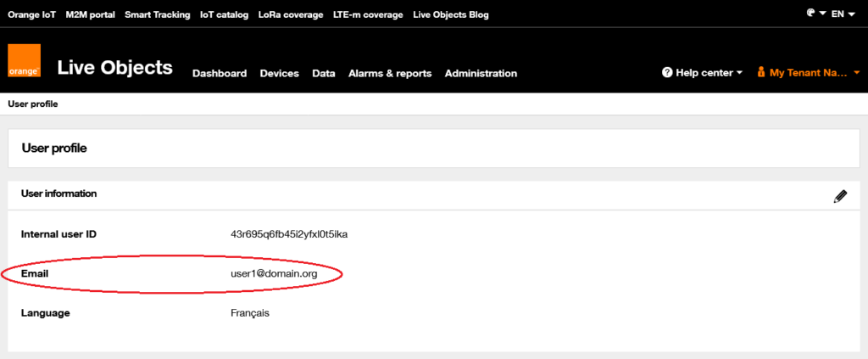
Task: Open the Orange IoT link
Action: [x=31, y=15]
